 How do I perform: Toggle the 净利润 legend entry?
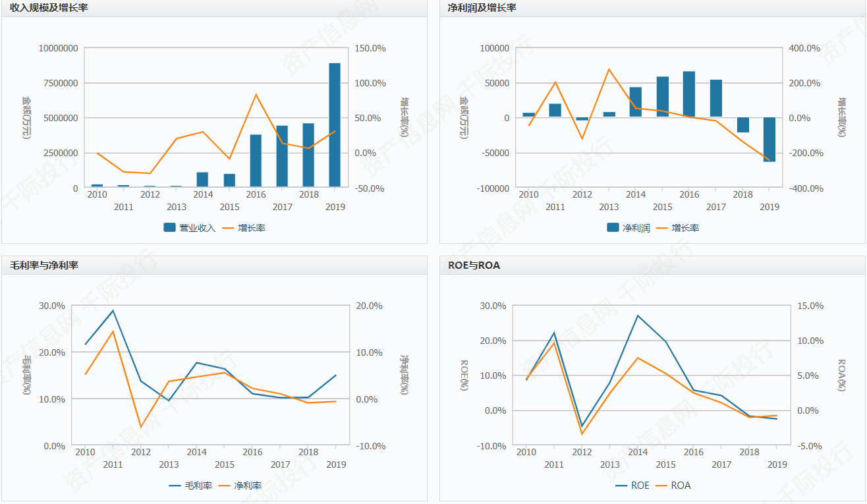(629, 228)
